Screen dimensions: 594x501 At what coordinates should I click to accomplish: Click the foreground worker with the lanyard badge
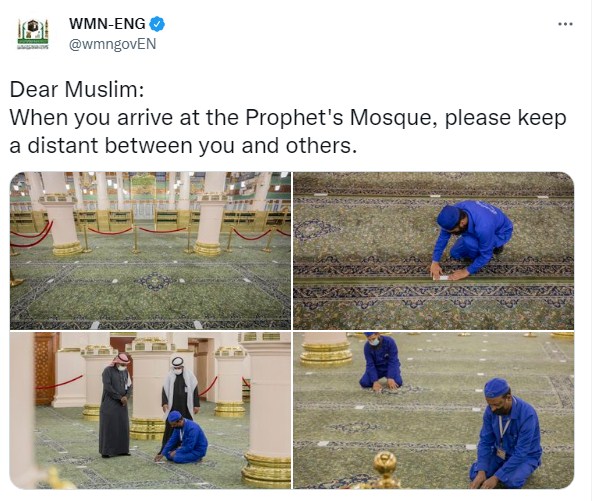pyautogui.click(x=505, y=433)
